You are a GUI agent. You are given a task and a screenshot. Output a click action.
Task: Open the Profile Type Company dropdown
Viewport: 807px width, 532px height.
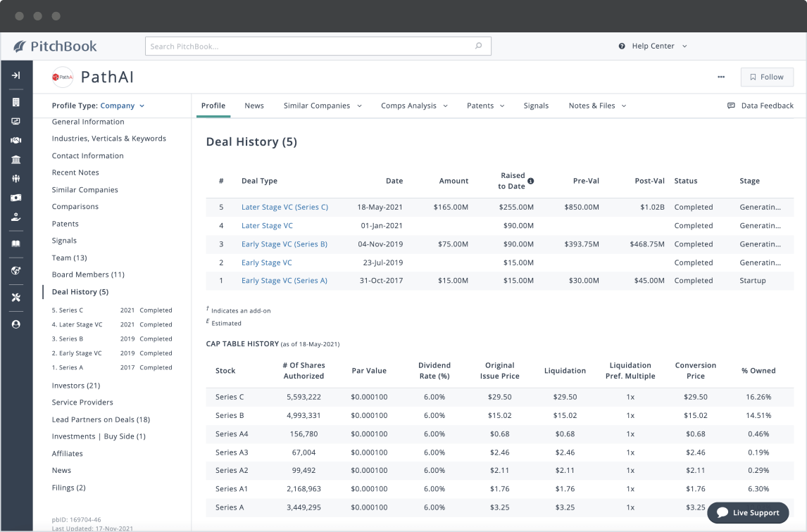point(123,106)
